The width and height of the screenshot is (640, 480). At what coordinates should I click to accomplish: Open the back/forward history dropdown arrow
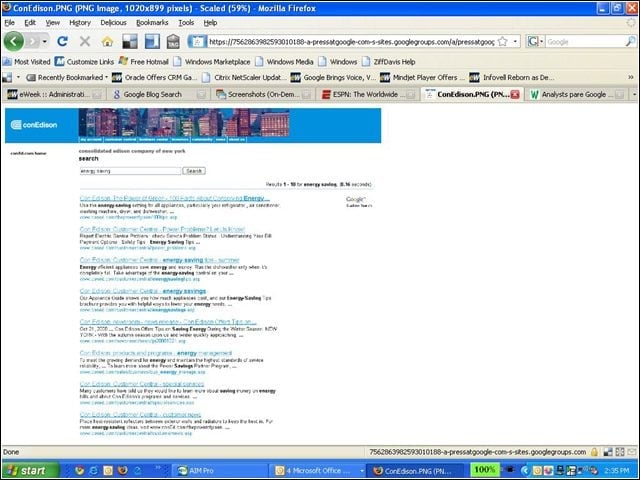click(44, 41)
